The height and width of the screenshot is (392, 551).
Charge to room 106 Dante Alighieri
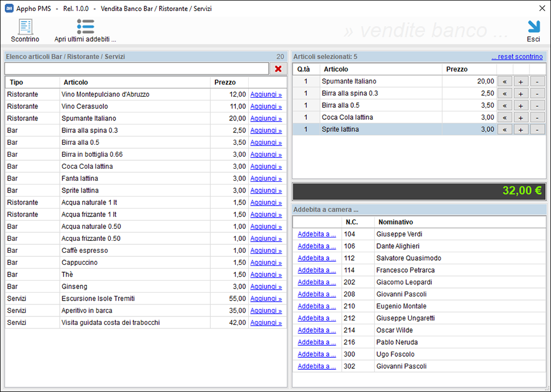coord(316,246)
